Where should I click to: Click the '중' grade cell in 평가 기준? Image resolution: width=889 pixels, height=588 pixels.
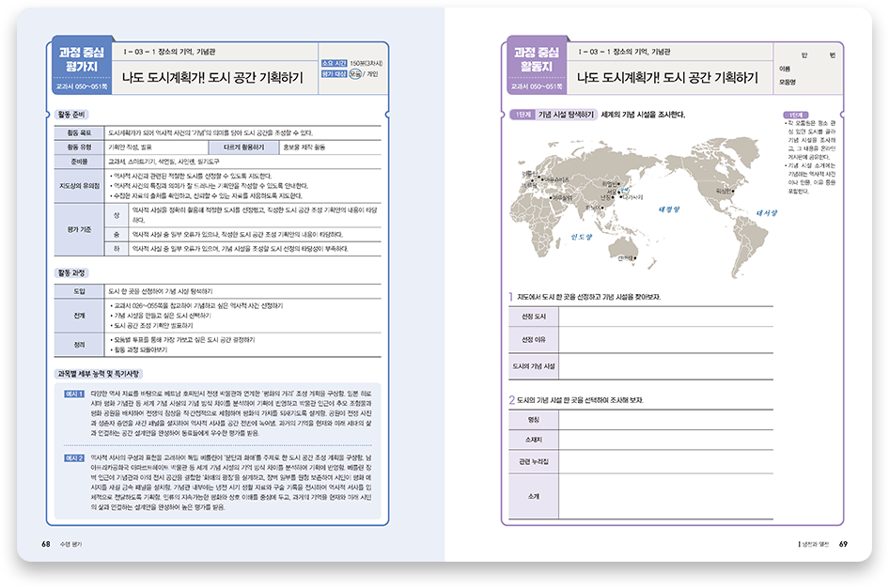tap(117, 235)
